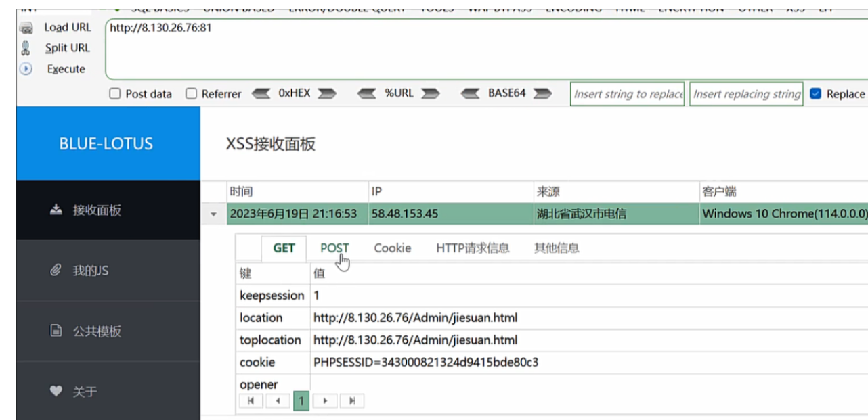Click the BASE64 label
This screenshot has height=420, width=868.
click(x=506, y=93)
